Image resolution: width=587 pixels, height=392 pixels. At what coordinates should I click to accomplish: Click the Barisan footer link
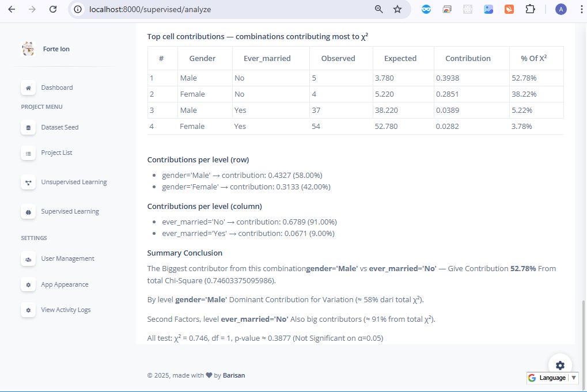click(234, 375)
